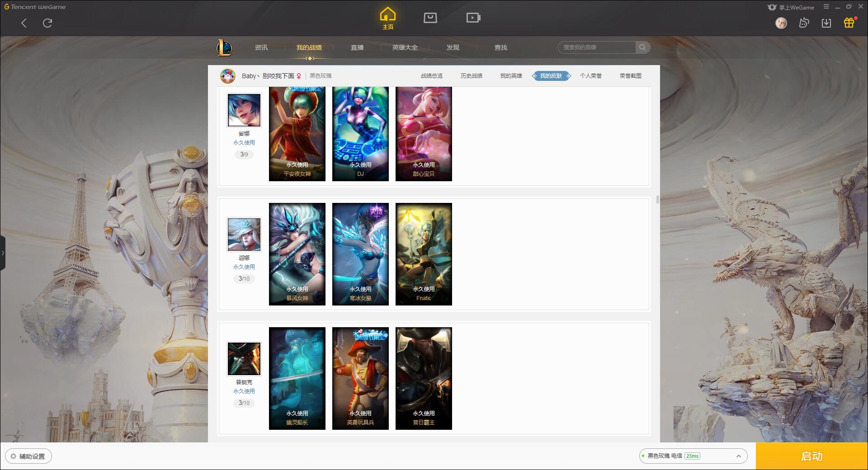
Task: Open the 昔日霸主 skin card
Action: click(x=424, y=378)
